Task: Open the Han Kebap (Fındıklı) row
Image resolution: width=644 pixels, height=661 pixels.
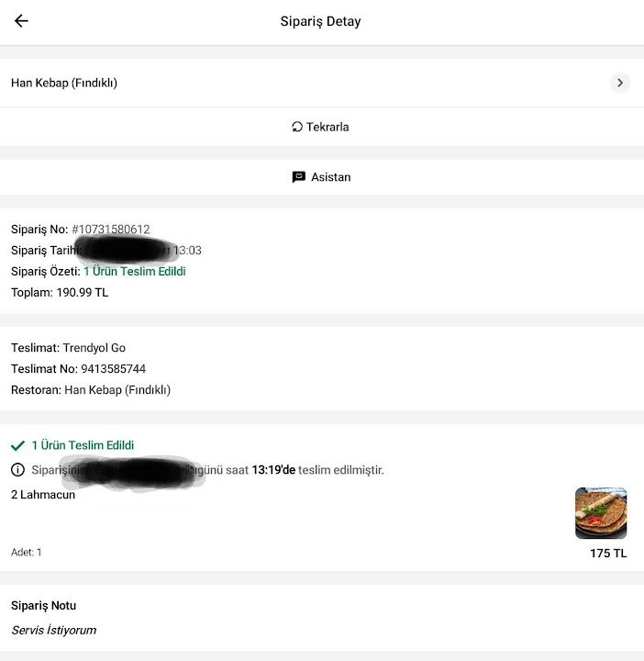Action: click(x=322, y=83)
